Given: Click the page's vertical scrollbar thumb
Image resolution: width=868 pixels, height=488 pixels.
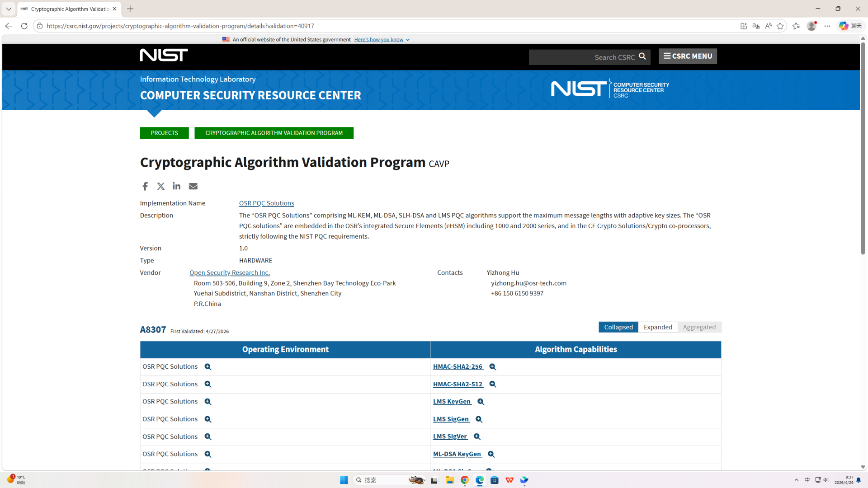Looking at the screenshot, I should pyautogui.click(x=863, y=148).
